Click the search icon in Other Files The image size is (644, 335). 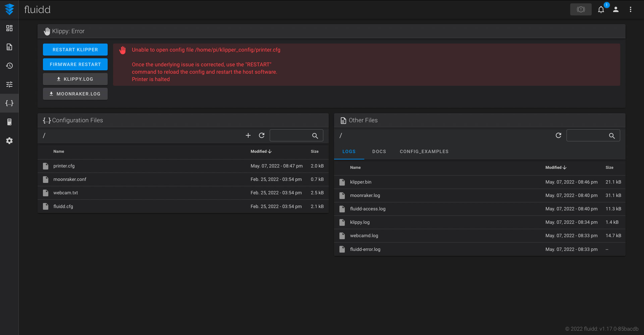612,136
